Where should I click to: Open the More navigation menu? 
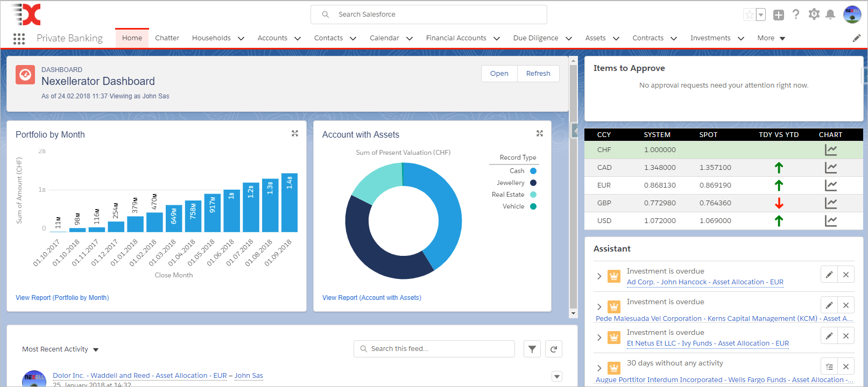pos(771,38)
